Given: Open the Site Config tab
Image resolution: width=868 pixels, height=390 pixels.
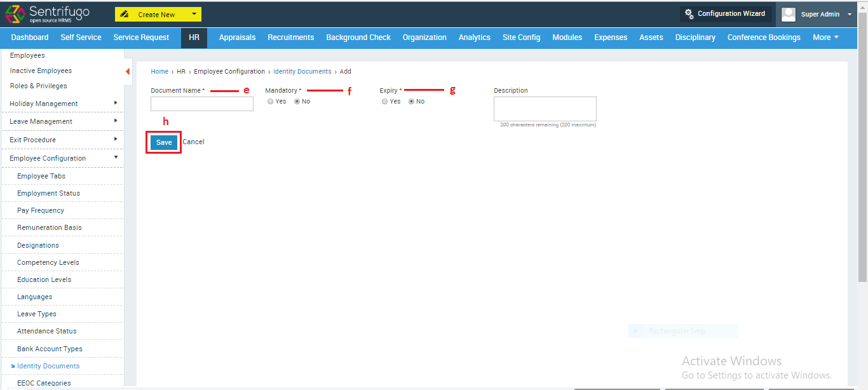Looking at the screenshot, I should 521,37.
